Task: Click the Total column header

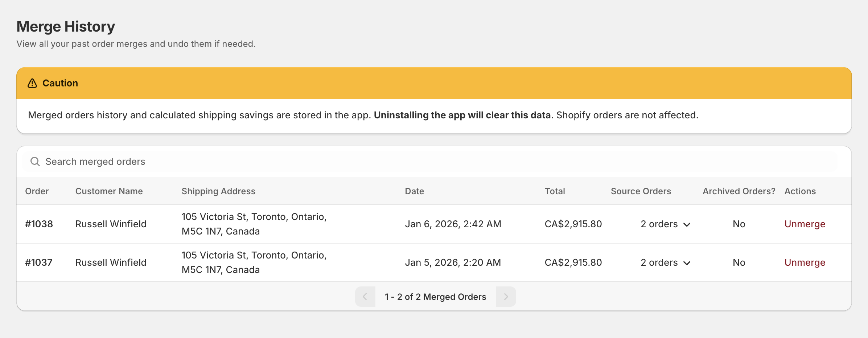Action: (555, 191)
